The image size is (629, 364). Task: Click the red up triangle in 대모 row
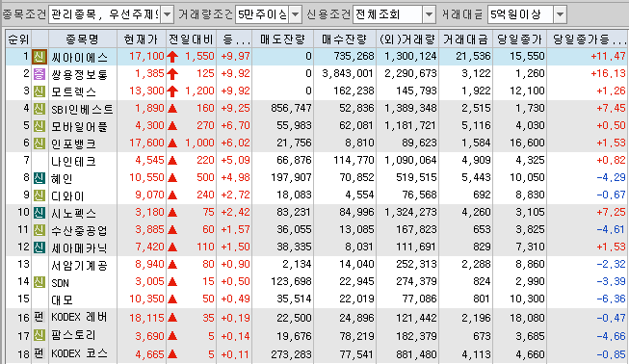click(x=172, y=299)
